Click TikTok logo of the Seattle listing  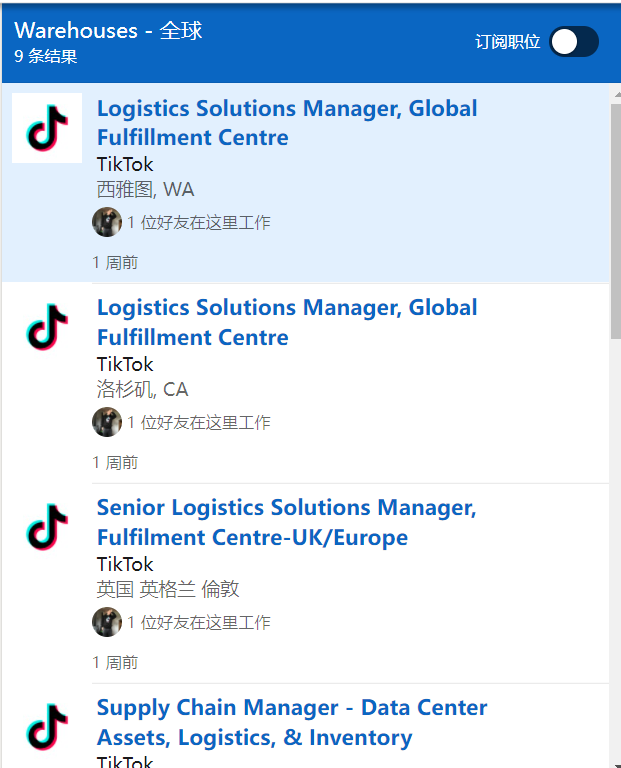tap(47, 128)
